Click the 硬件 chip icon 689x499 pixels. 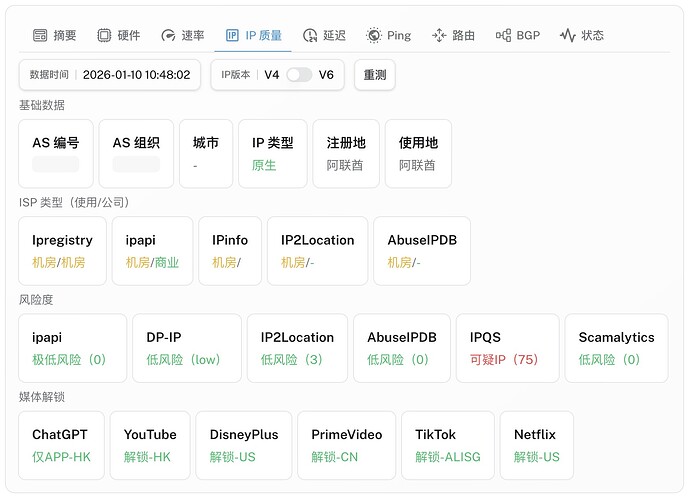(104, 35)
